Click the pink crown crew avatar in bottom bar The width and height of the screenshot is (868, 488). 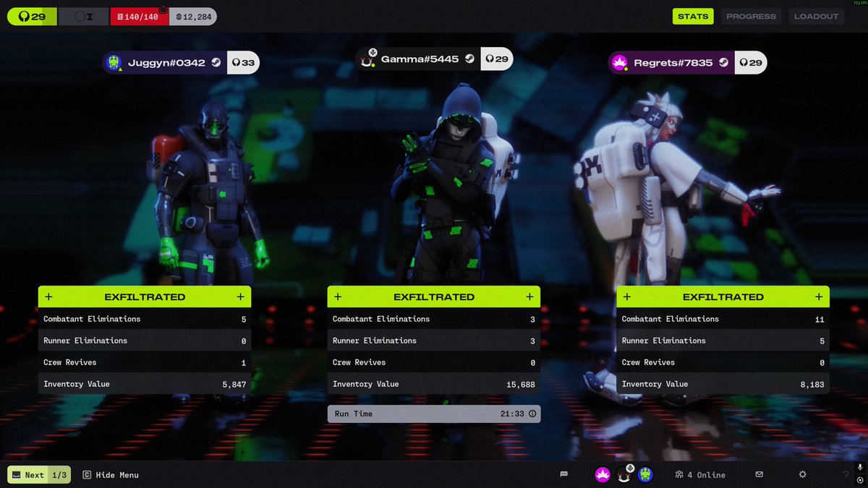click(x=603, y=474)
